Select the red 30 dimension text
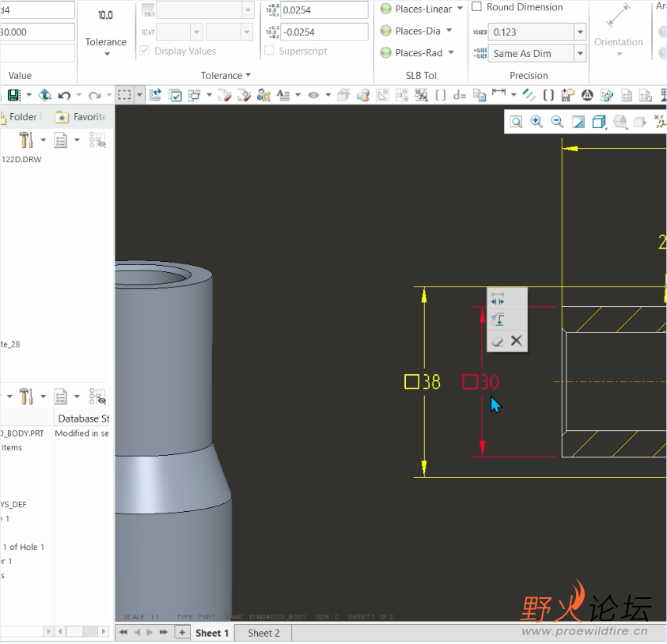The width and height of the screenshot is (667, 644). pos(489,382)
